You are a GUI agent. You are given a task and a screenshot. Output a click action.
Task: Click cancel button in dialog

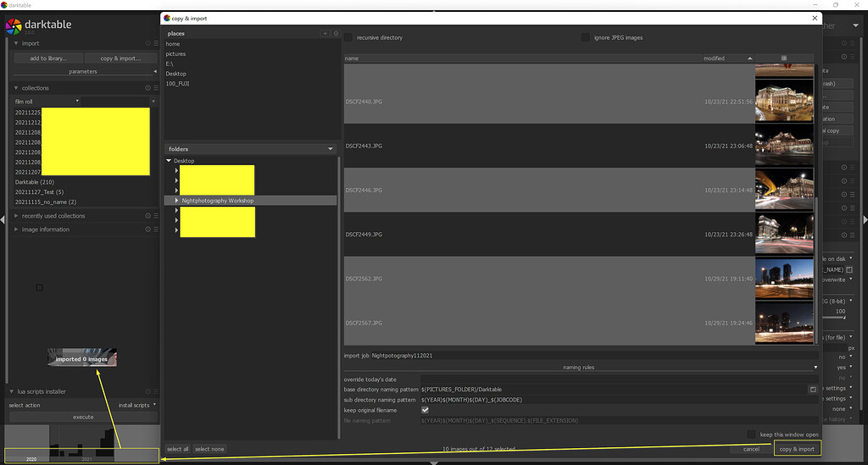(751, 449)
